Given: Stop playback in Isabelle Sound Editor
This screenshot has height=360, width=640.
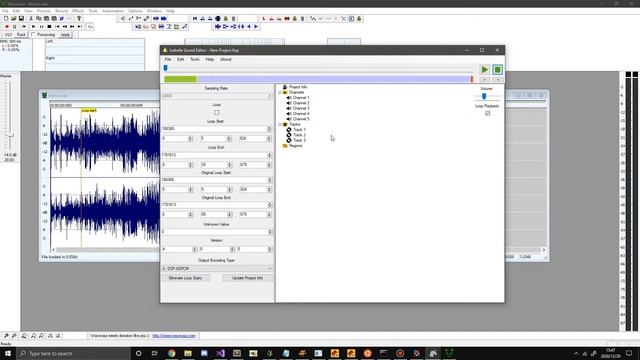Looking at the screenshot, I should tap(497, 70).
